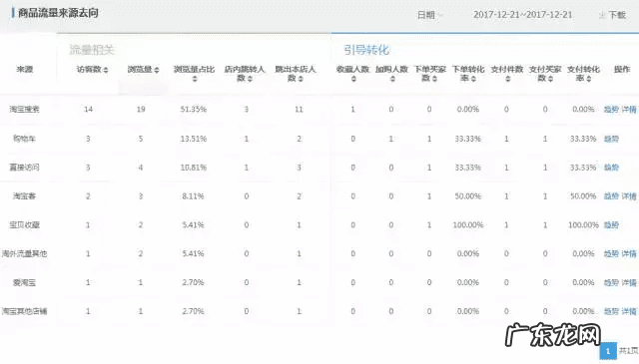Sort by 收藏人数 using its sort arrows

(353, 79)
